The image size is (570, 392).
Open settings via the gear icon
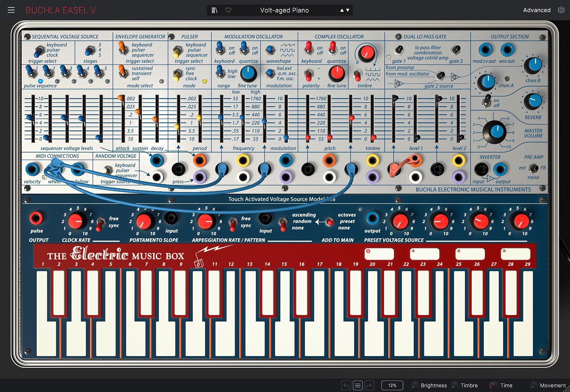561,10
